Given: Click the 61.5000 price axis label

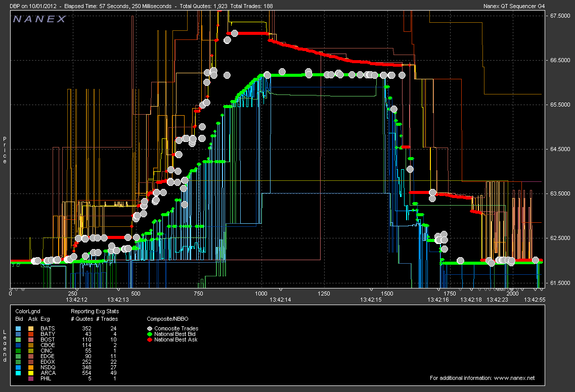Looking at the screenshot, I should [x=560, y=283].
